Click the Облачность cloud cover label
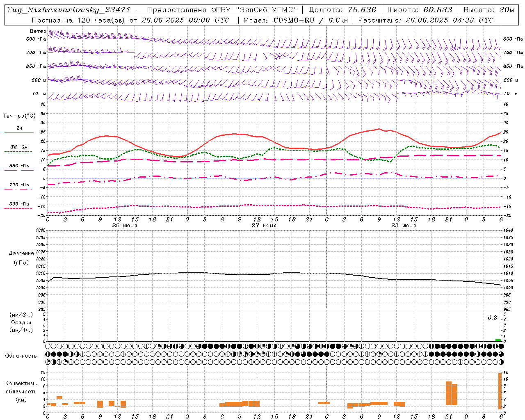Screen dimensions: 525x420 pos(21,356)
